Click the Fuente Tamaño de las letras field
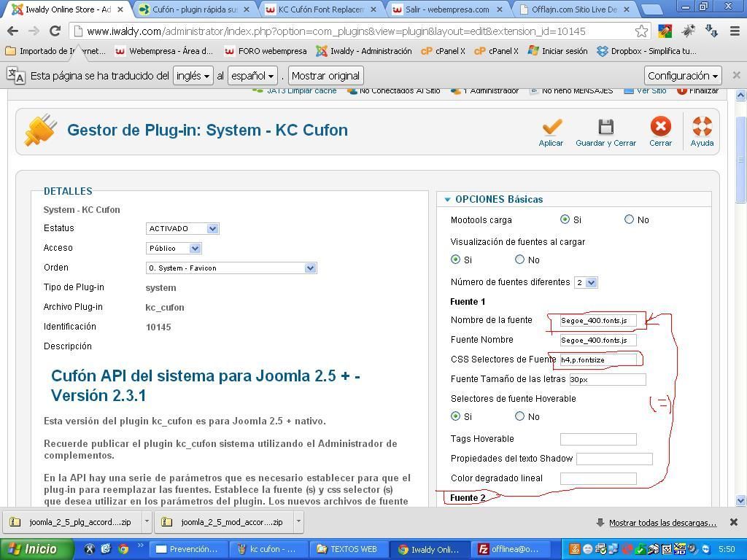This screenshot has width=747, height=560. (x=608, y=379)
